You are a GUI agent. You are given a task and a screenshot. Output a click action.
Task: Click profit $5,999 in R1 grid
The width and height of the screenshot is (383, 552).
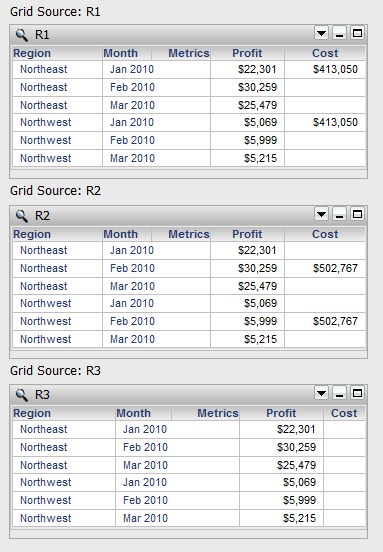(x=260, y=140)
